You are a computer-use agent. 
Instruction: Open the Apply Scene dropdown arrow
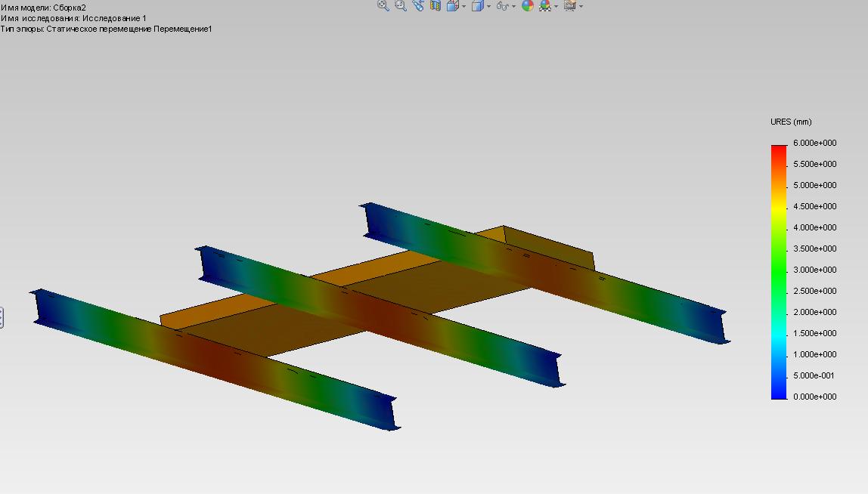[x=556, y=6]
